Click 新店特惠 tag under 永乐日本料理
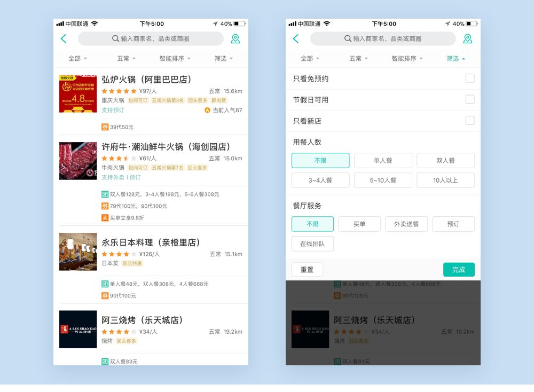 click(x=132, y=263)
